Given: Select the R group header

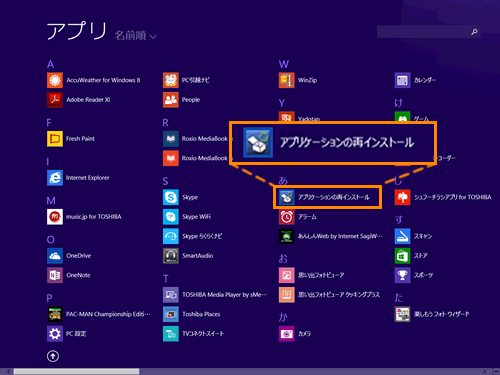Looking at the screenshot, I should pos(165,123).
